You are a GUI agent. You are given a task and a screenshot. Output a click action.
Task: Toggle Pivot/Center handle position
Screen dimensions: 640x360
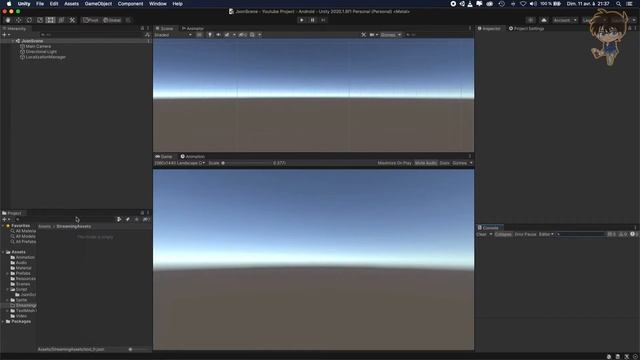(91, 20)
